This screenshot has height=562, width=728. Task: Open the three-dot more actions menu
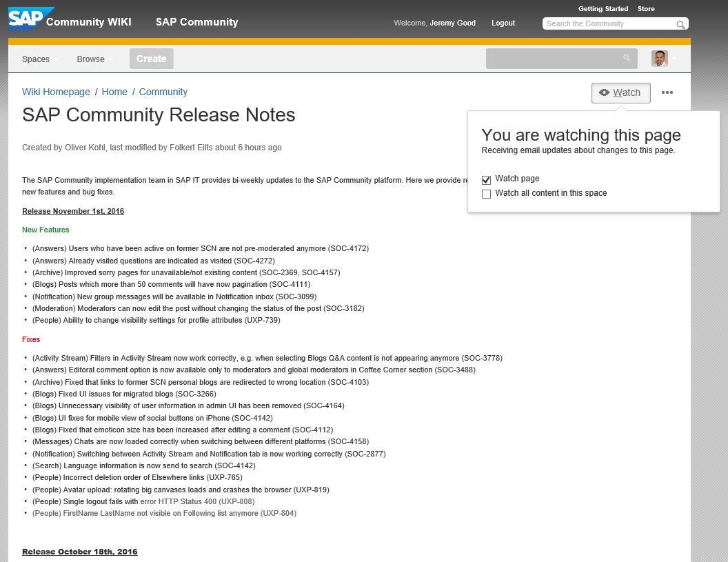(x=667, y=92)
